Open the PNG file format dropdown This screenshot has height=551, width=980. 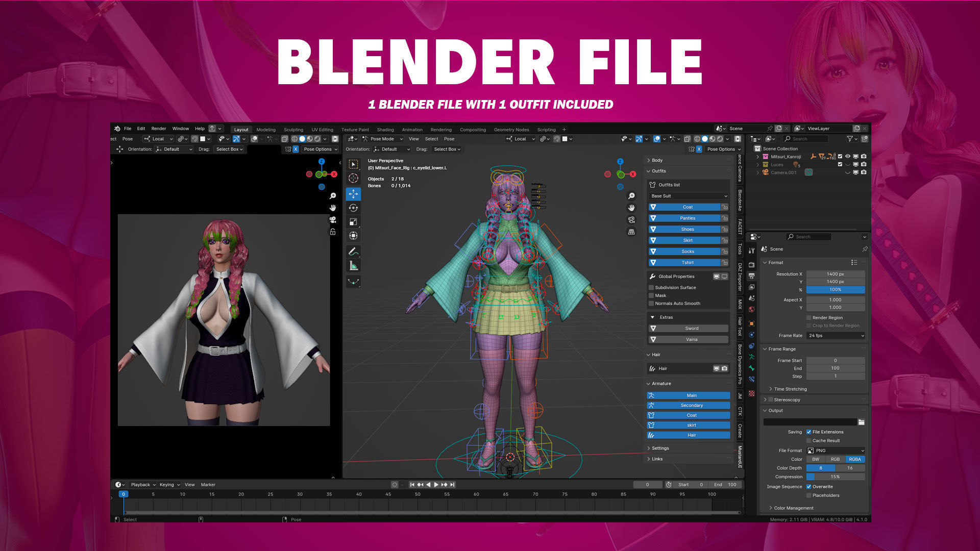coord(836,450)
